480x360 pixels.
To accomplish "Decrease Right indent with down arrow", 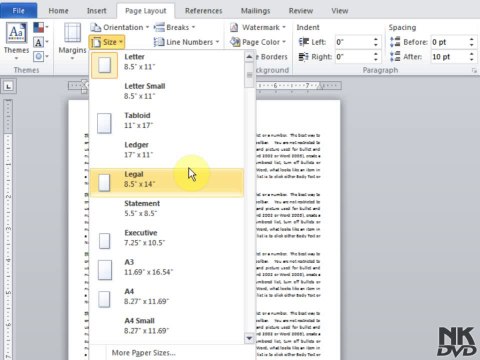I will click(x=376, y=60).
